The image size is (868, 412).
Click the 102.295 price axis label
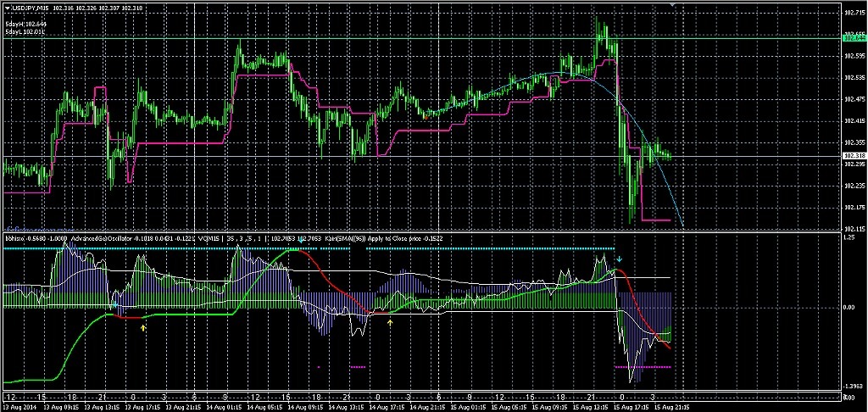tap(854, 164)
